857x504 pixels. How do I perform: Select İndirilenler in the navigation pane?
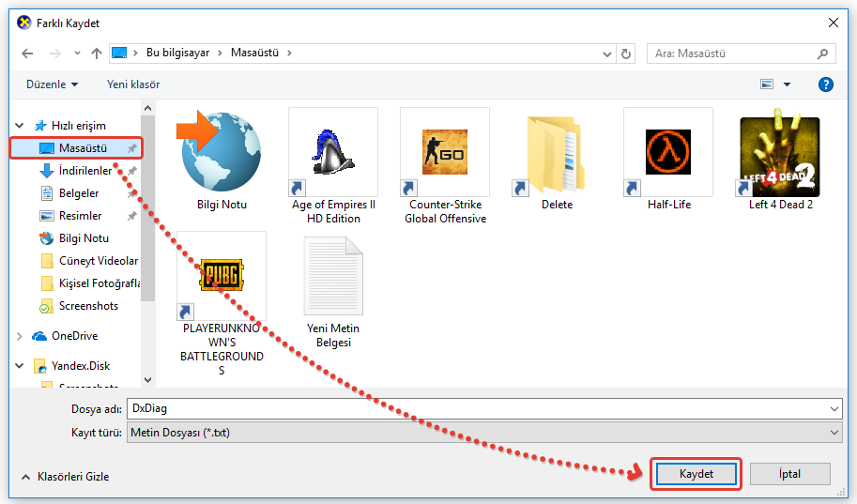pos(84,171)
